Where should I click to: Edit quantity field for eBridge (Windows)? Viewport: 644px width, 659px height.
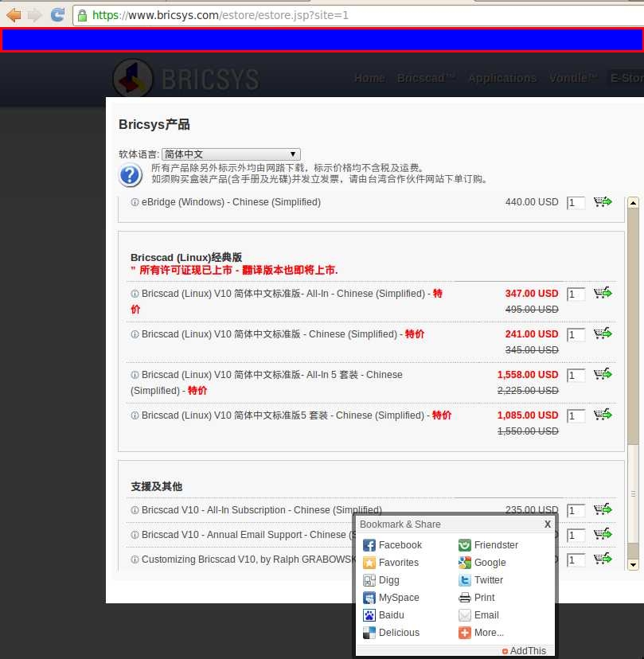click(576, 203)
